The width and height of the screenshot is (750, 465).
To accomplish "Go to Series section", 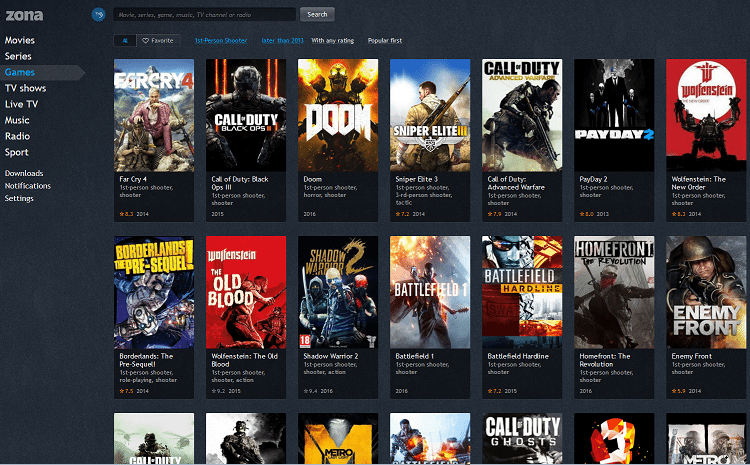I will 18,56.
